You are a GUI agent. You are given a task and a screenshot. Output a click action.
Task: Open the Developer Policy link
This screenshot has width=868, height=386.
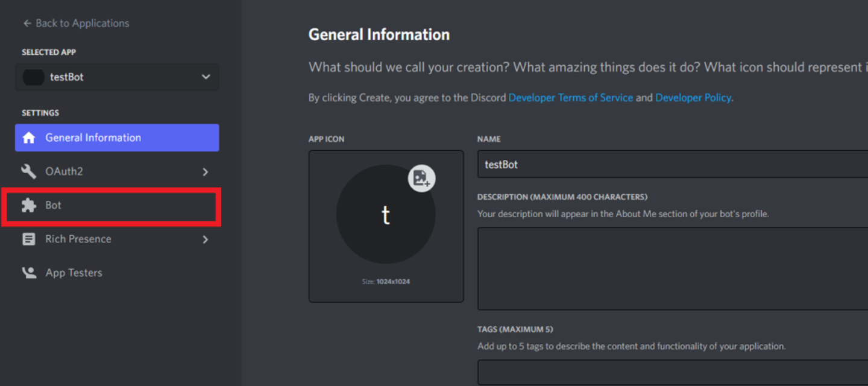pyautogui.click(x=693, y=98)
